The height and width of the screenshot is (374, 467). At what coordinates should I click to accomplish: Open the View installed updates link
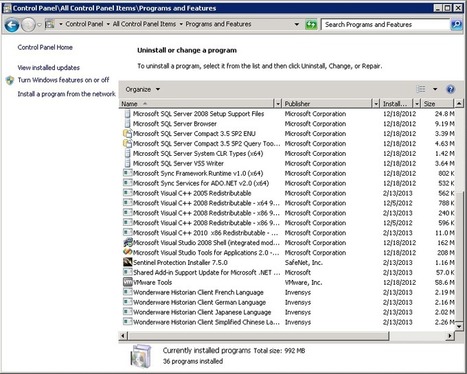(49, 68)
